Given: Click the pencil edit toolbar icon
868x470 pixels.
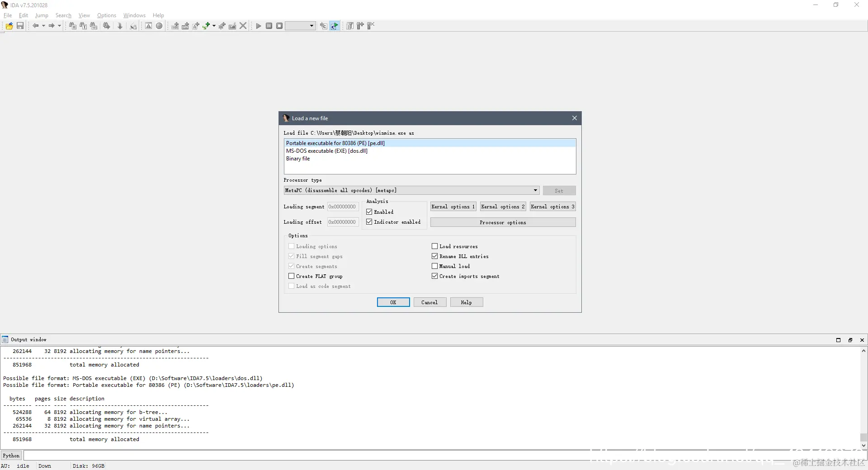Looking at the screenshot, I should [x=232, y=26].
